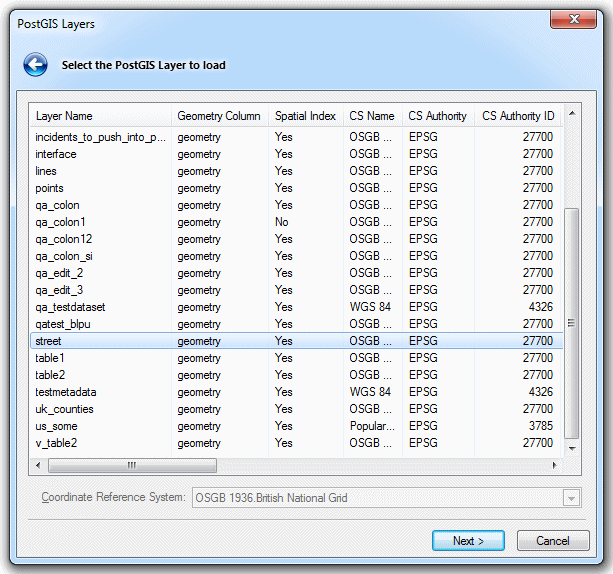Click the Cancel button
Image resolution: width=613 pixels, height=574 pixels.
552,541
